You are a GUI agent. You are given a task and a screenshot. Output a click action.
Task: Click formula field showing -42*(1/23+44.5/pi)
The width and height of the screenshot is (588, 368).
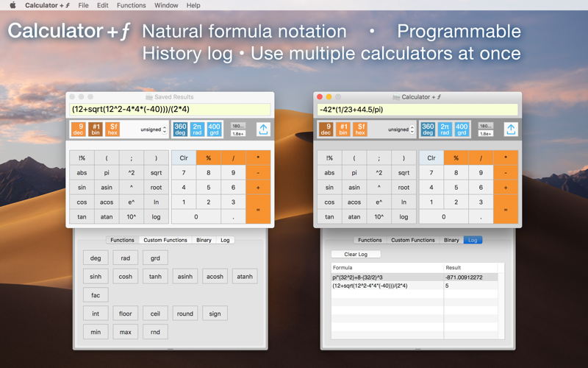click(417, 110)
